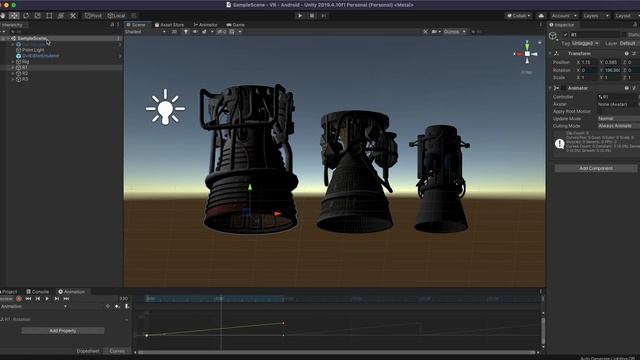Select Point Light in Hierarchy

click(x=33, y=50)
